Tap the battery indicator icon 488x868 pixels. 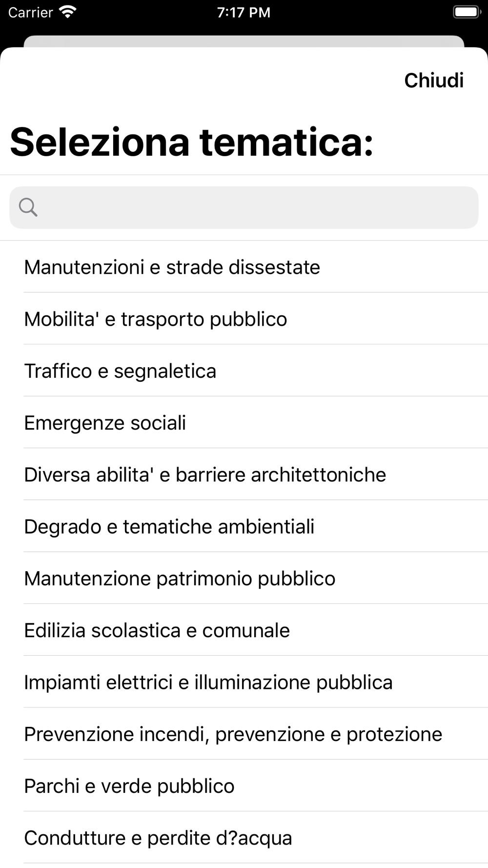(467, 12)
